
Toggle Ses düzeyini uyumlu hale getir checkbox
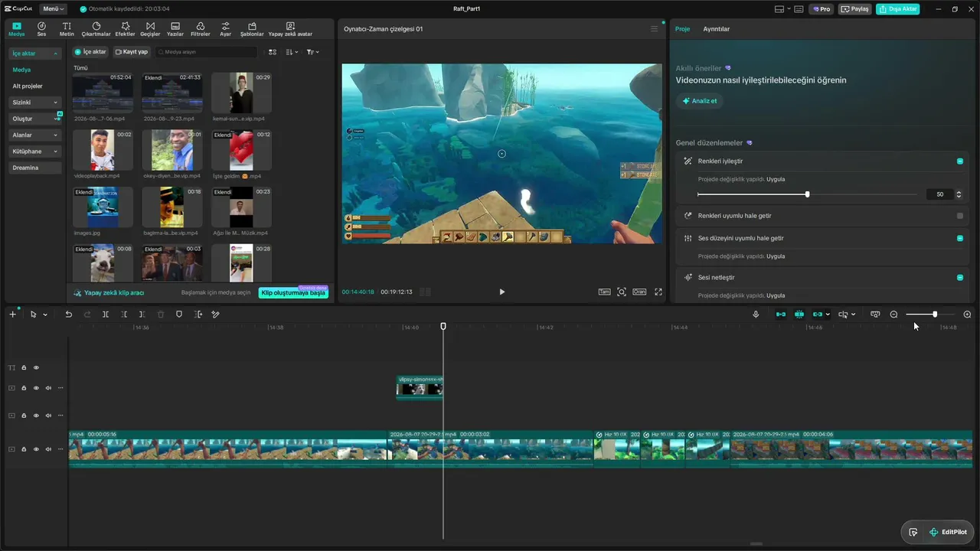tap(960, 238)
